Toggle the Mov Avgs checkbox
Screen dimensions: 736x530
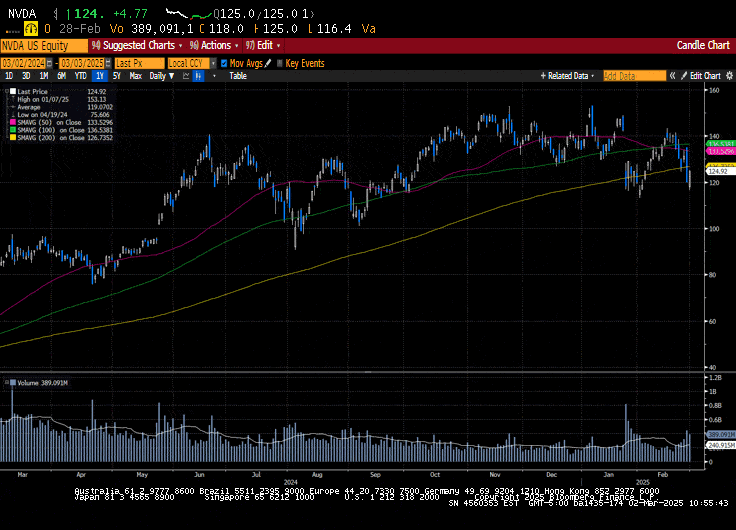point(224,63)
